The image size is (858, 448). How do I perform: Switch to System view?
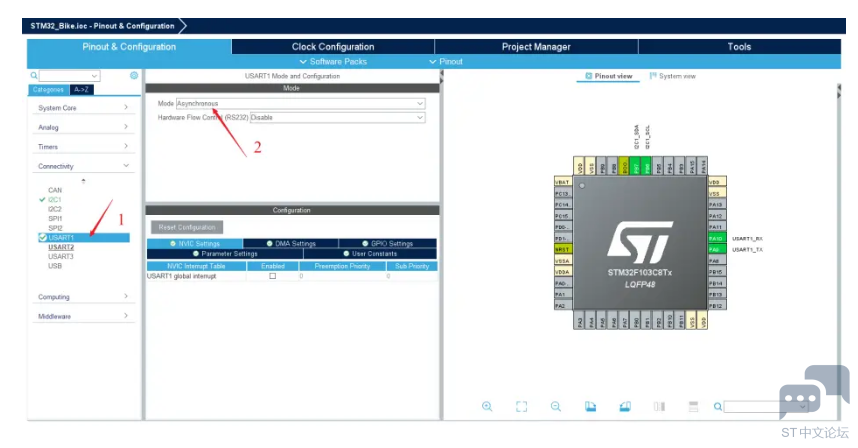click(673, 76)
